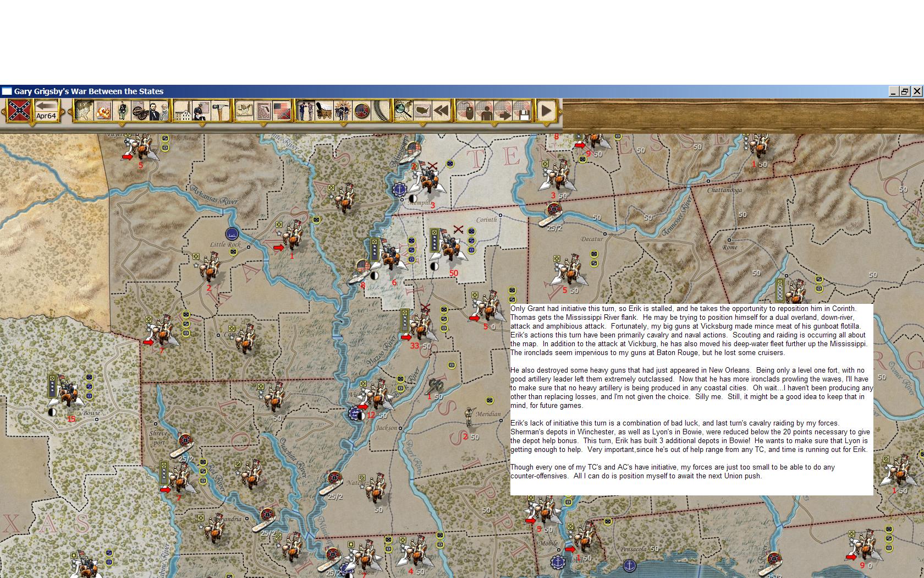Click the Natchez city label

coord(358,483)
